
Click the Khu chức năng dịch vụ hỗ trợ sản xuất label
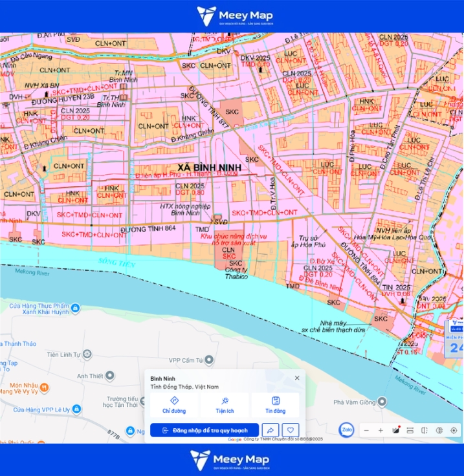point(234,239)
